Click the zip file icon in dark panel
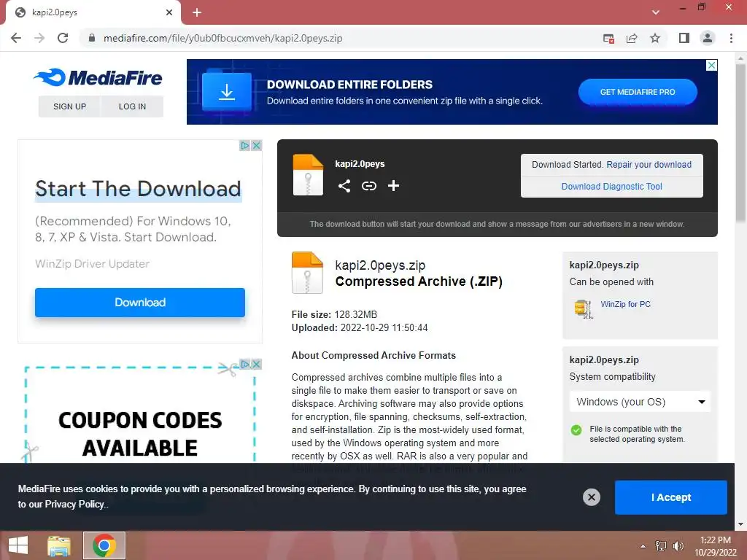Screen dimensions: 747x560 pyautogui.click(x=308, y=175)
